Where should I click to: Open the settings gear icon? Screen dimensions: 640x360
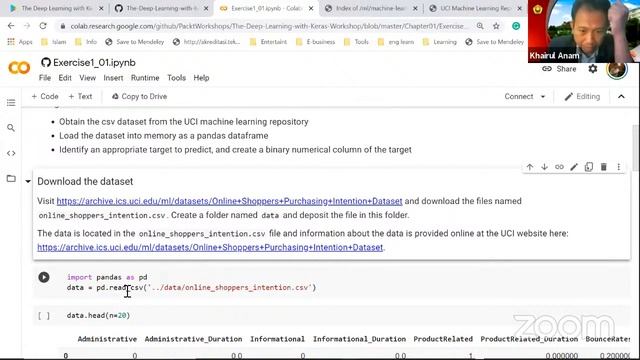593,69
